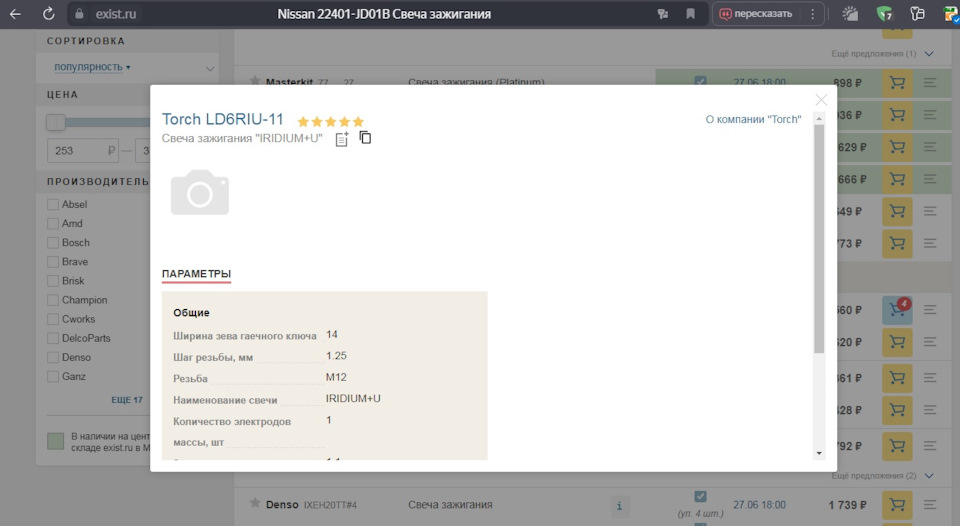
Task: Check the 'Denso' manufacturer checkbox
Action: (x=53, y=357)
